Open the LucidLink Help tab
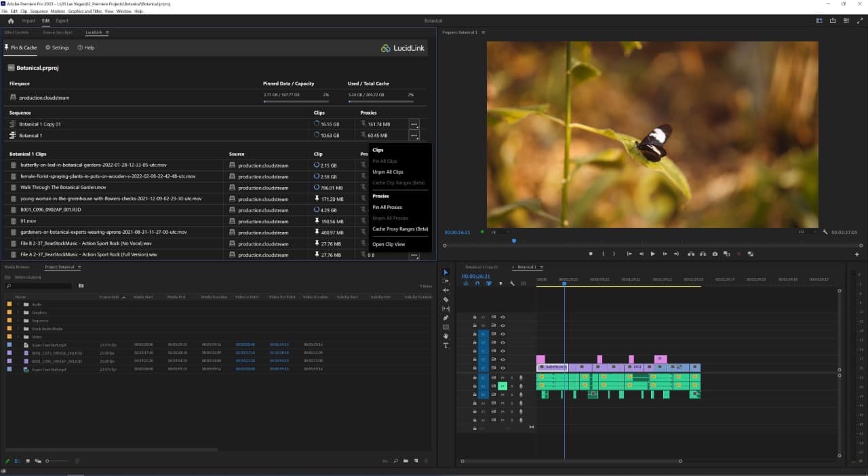This screenshot has width=868, height=476. point(85,47)
